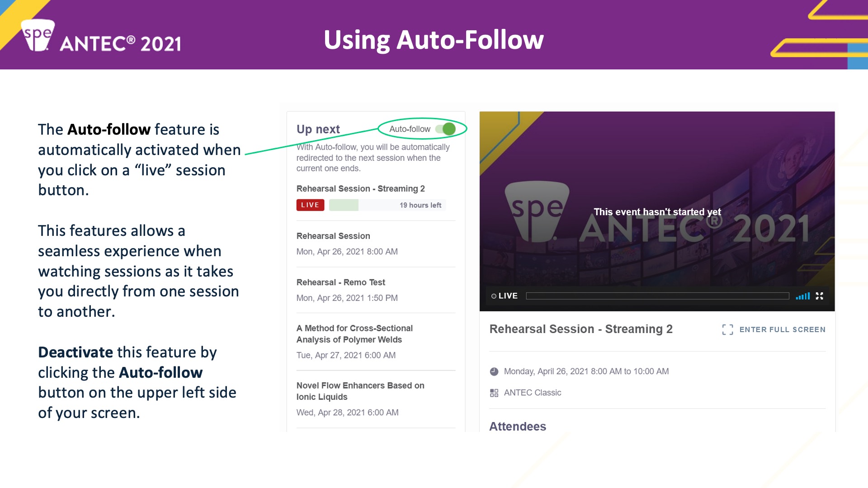Click Monday, April 26, 2021 schedule text

click(x=586, y=371)
